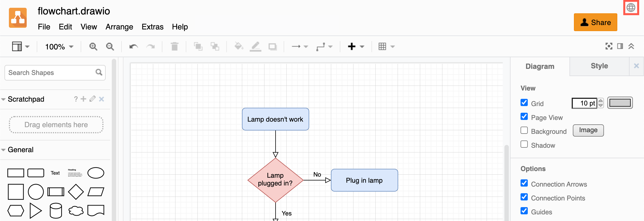
Task: Add a scratchpad item with the plus icon
Action: (x=83, y=99)
